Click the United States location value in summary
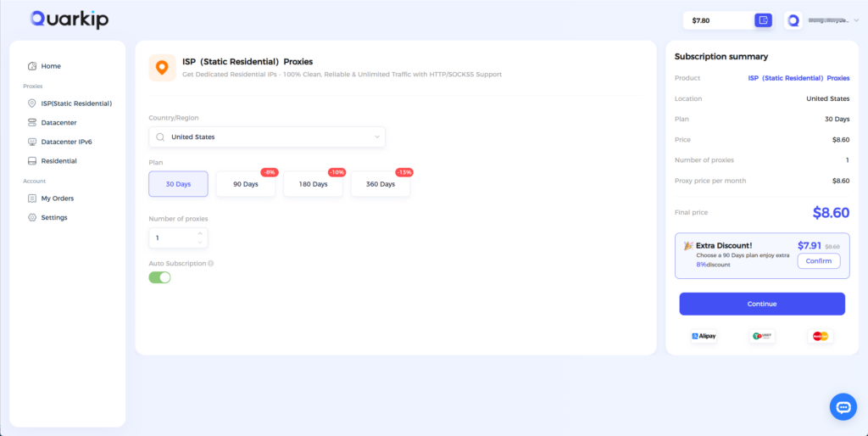Viewport: 868px width, 436px height. pyautogui.click(x=828, y=98)
